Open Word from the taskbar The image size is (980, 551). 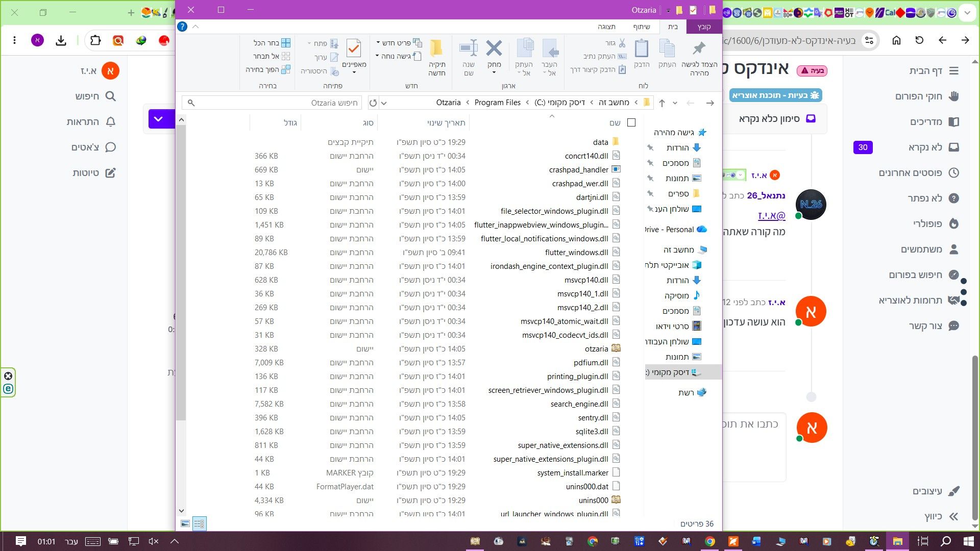pyautogui.click(x=756, y=541)
